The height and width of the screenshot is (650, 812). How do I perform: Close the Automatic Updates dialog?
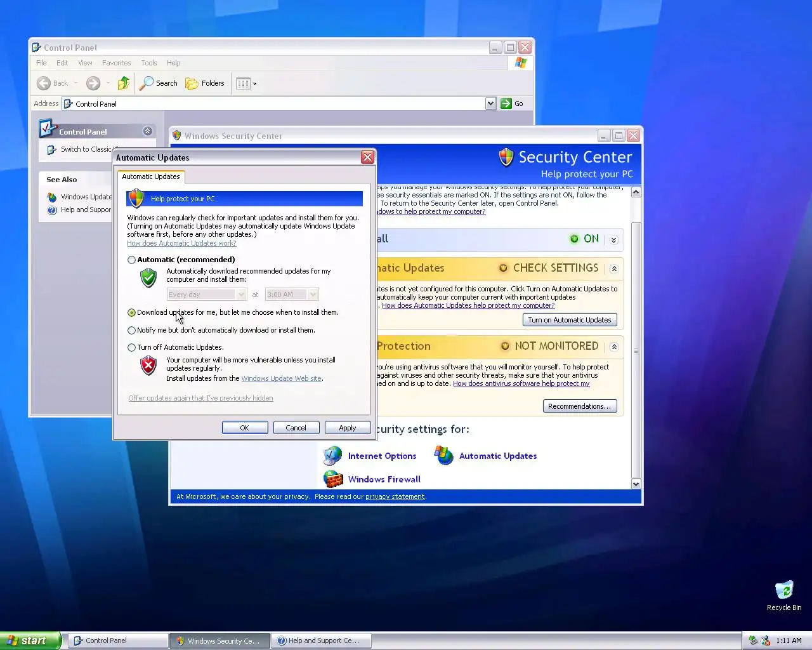click(x=367, y=157)
